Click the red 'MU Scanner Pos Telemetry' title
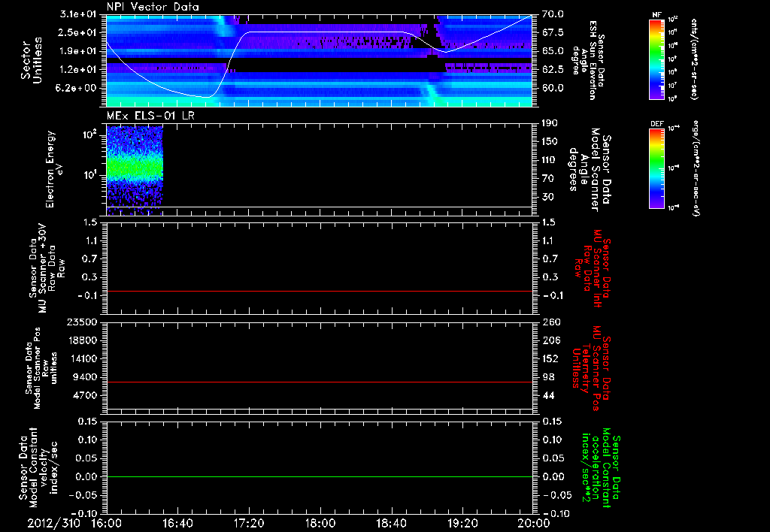 coord(591,368)
